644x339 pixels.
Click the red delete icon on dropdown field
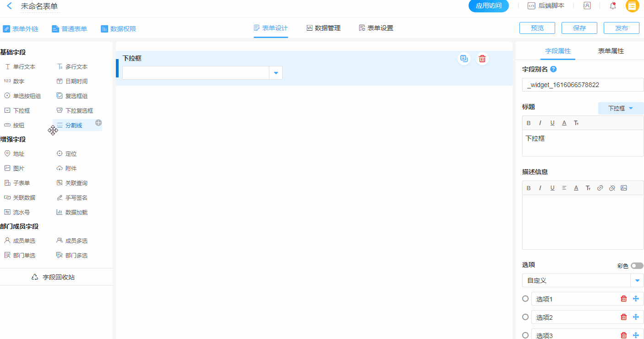tap(482, 59)
